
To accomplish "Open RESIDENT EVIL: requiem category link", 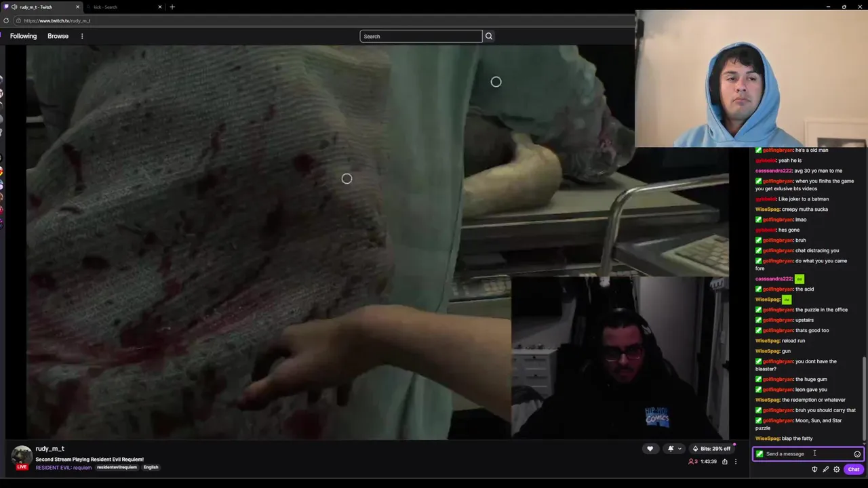I will click(63, 467).
